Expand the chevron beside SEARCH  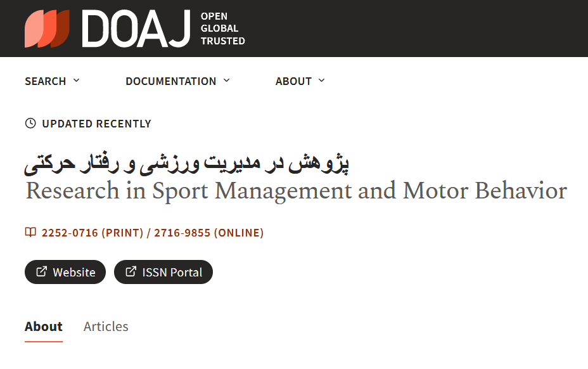(77, 81)
